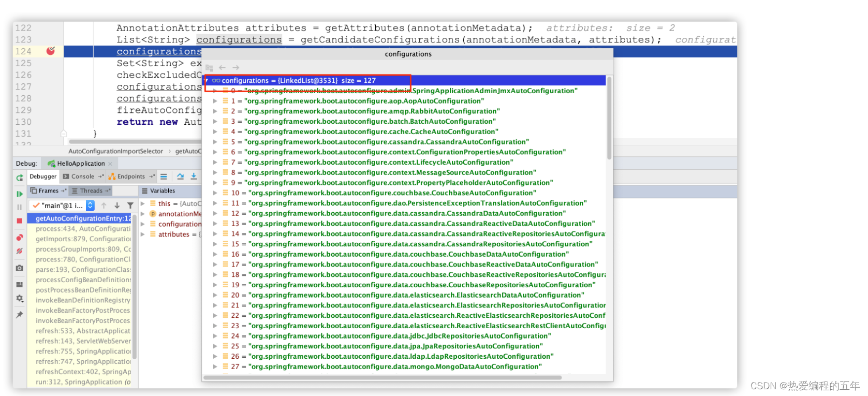Open the View Breakpoints icon

click(20, 237)
